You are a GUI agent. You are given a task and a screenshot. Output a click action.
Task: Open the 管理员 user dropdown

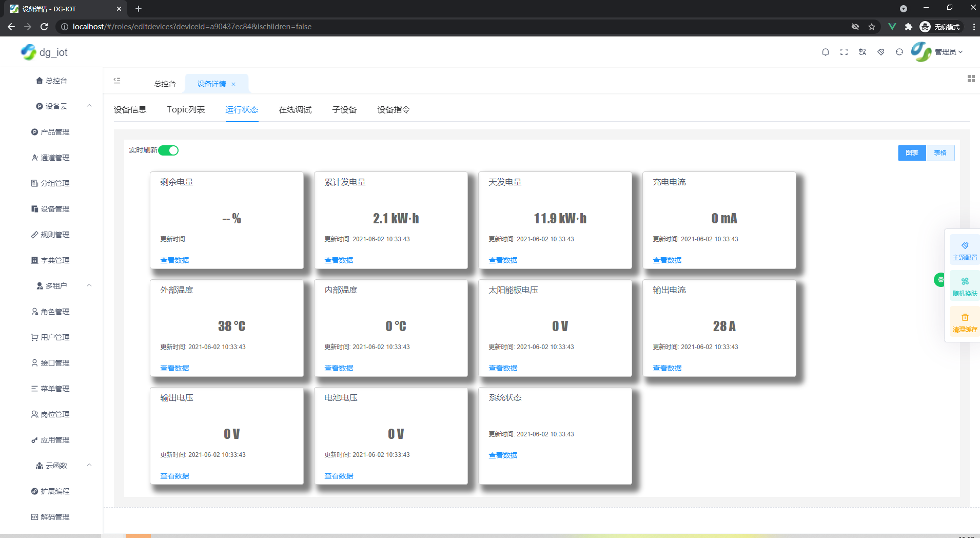pos(948,52)
